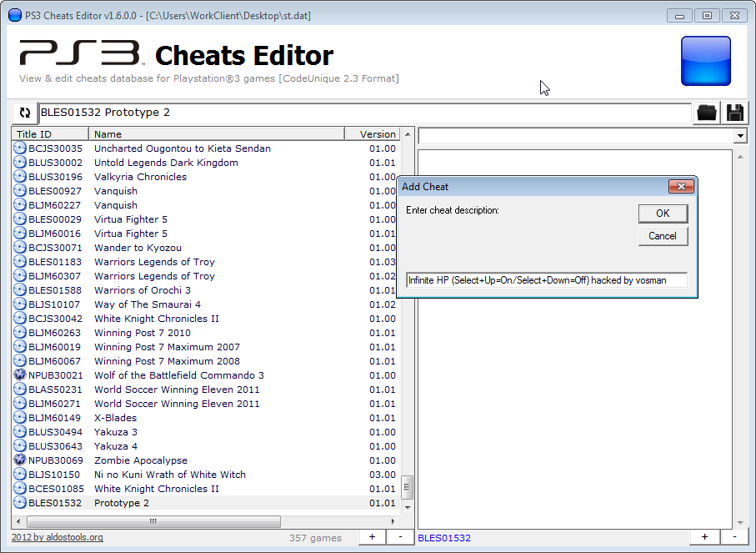Remove the game with the left minus button
Viewport: 756px width, 553px height.
click(x=400, y=537)
